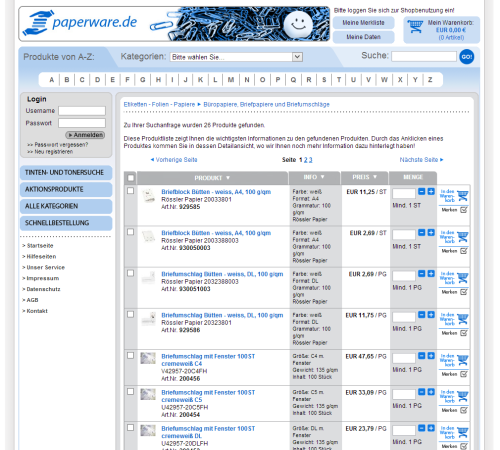Go to Nächste Seite link
The image size is (500, 450).
pos(421,160)
